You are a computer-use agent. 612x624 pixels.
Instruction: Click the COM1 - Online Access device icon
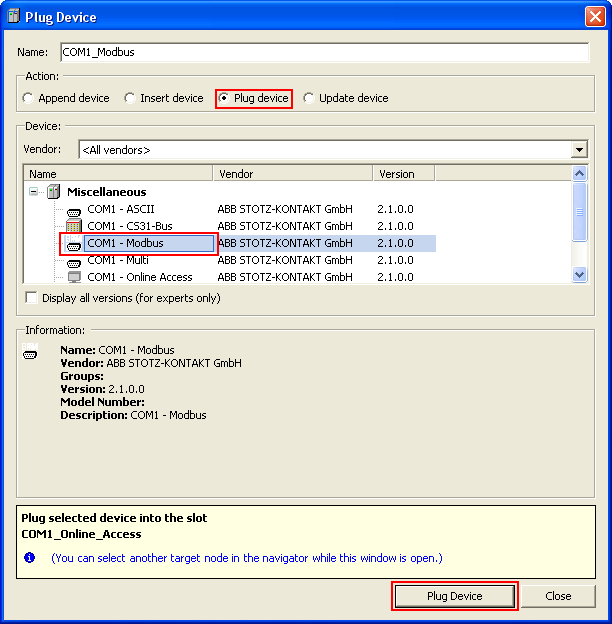point(74,277)
